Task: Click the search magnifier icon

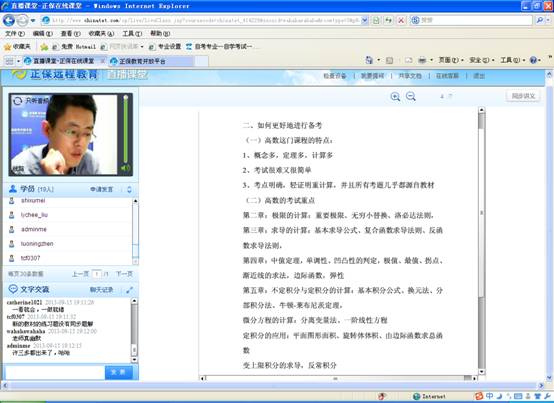Action: (540, 20)
